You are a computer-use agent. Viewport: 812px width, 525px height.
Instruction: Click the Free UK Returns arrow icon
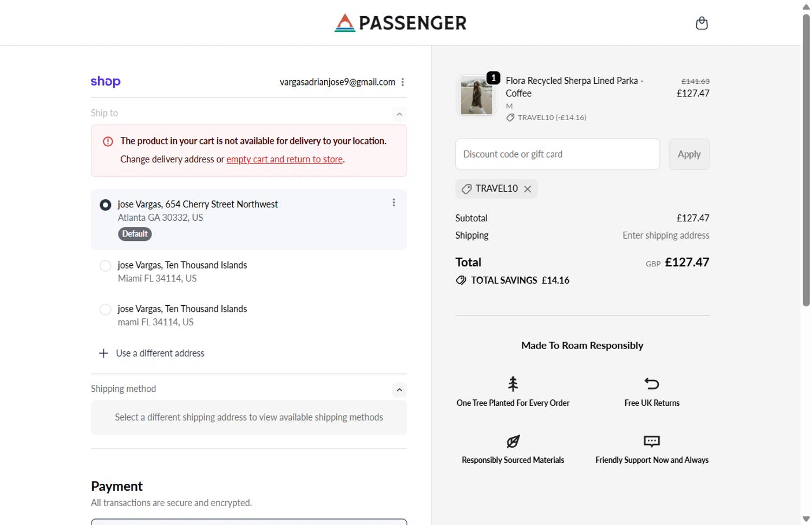tap(652, 384)
